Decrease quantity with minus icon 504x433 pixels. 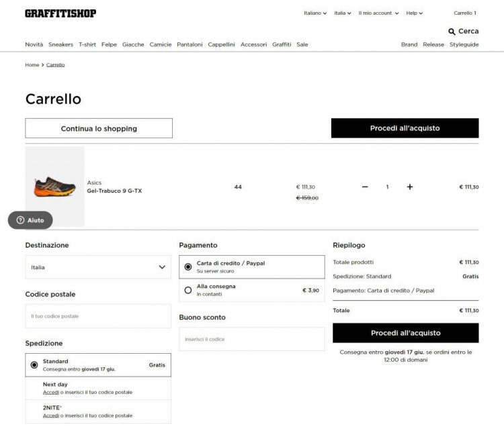click(365, 187)
